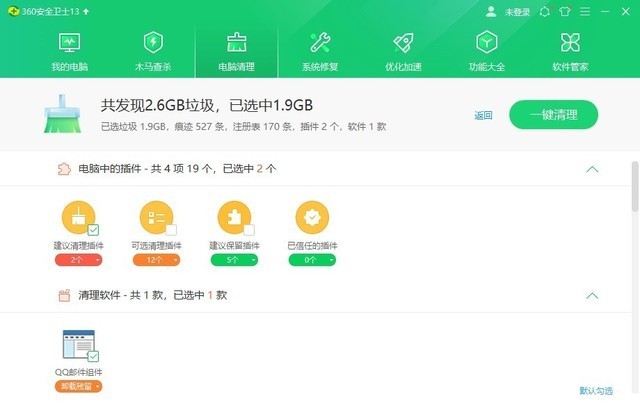
Task: Open the green 5个 dropdown
Action: click(x=234, y=260)
